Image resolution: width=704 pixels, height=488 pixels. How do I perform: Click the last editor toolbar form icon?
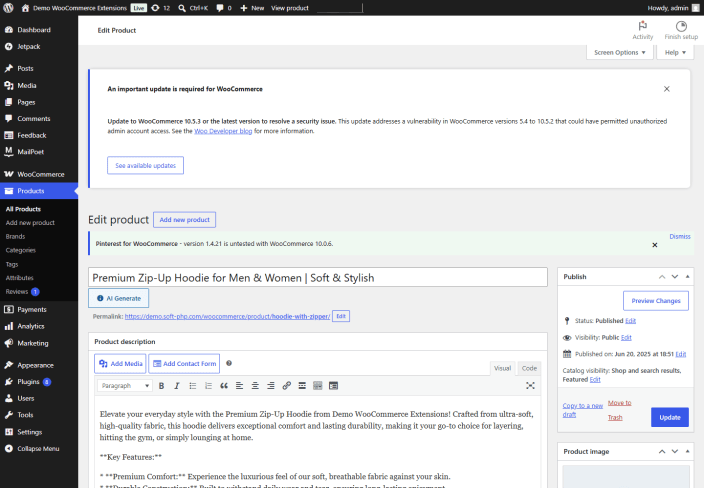[333, 386]
